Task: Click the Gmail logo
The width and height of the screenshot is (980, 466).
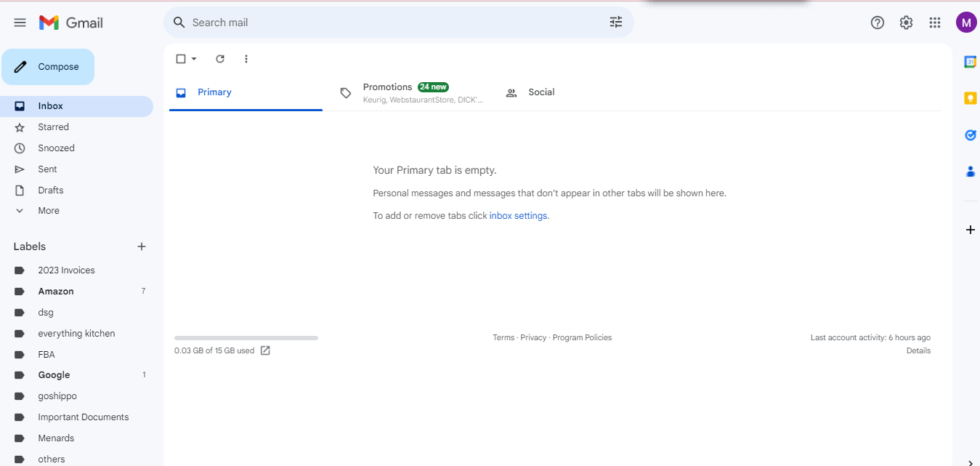Action: [71, 23]
